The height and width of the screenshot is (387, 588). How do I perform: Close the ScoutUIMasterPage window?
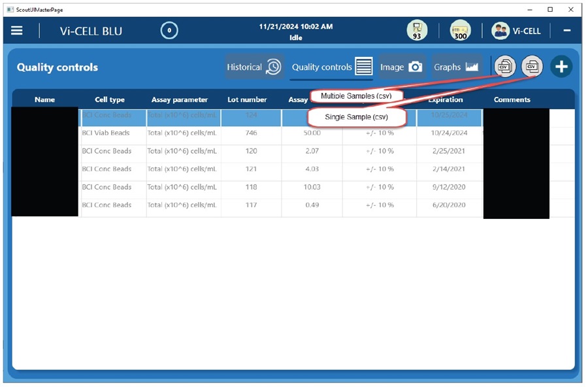pos(571,10)
